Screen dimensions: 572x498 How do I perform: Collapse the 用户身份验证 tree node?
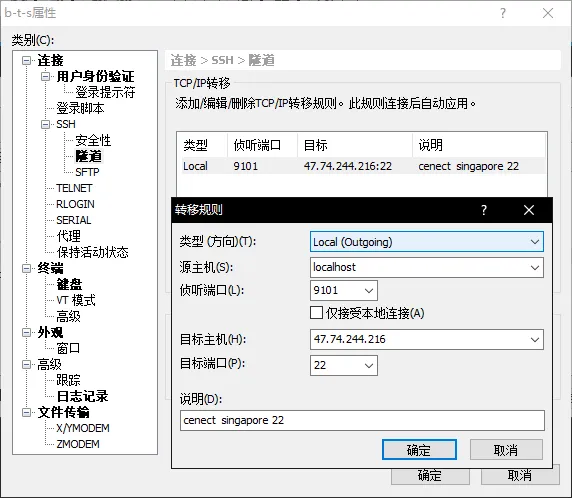[45, 76]
